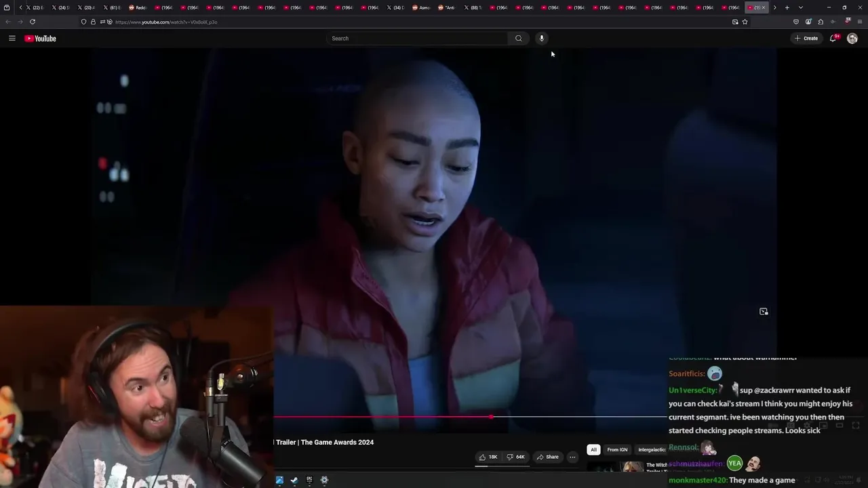Like the video with 18K thumbs up
Viewport: 868px width, 488px height.
488,457
